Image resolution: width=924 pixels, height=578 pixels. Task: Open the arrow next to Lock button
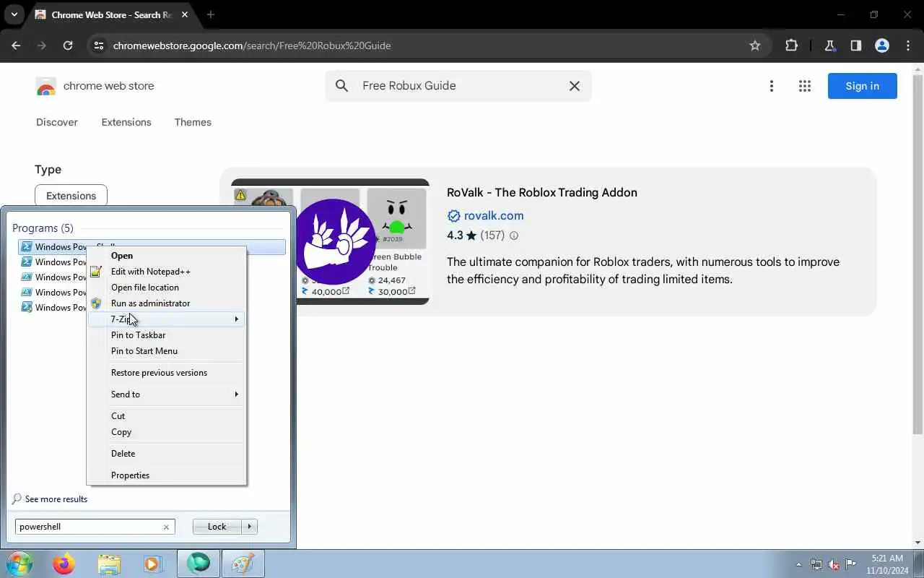point(250,527)
